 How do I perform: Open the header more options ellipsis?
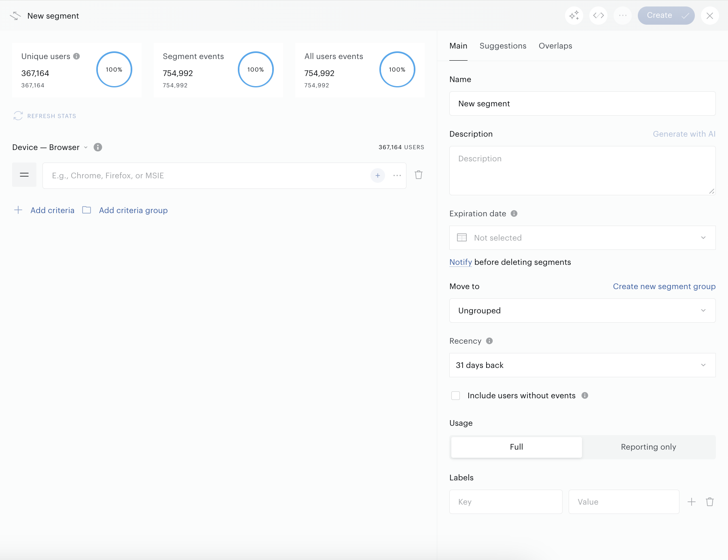click(622, 15)
